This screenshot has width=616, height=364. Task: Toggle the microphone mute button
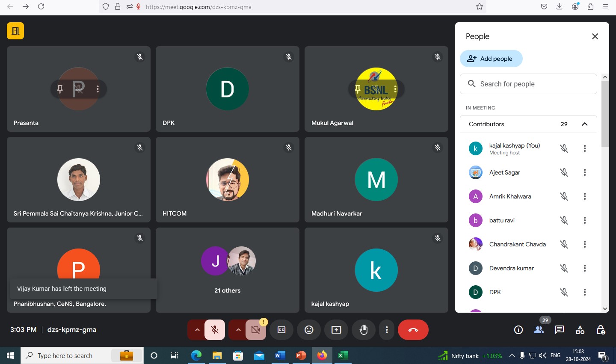215,330
